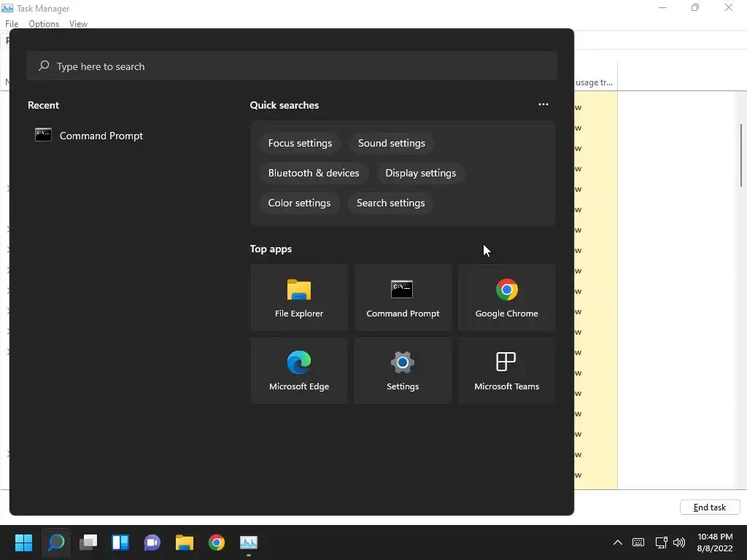Open the View menu in Task Manager
747x560 pixels.
(x=78, y=24)
